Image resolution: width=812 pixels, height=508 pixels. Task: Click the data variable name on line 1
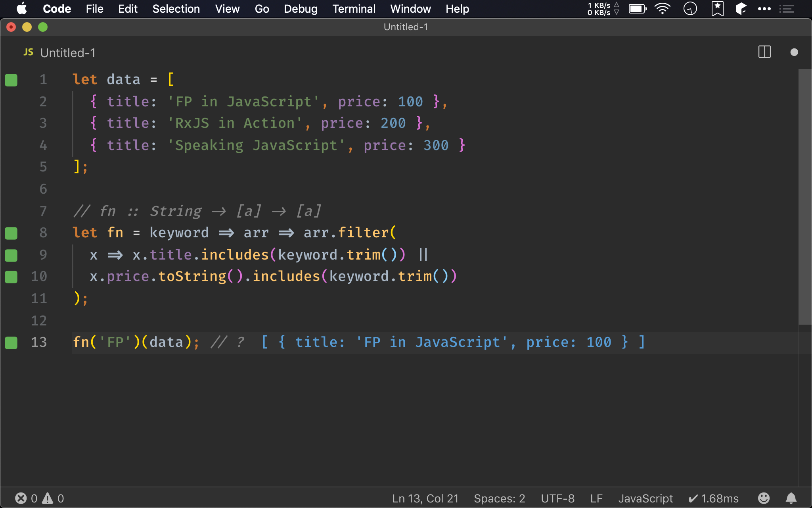click(x=123, y=79)
